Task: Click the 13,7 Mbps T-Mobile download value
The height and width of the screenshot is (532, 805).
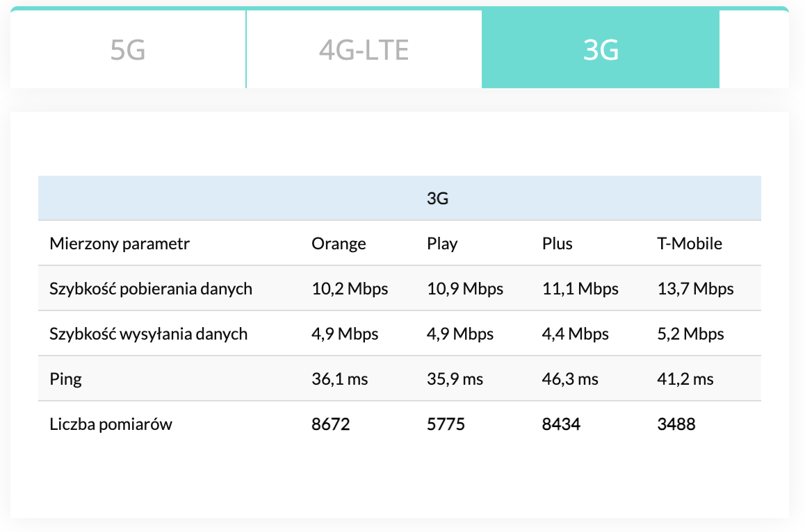Action: point(695,288)
